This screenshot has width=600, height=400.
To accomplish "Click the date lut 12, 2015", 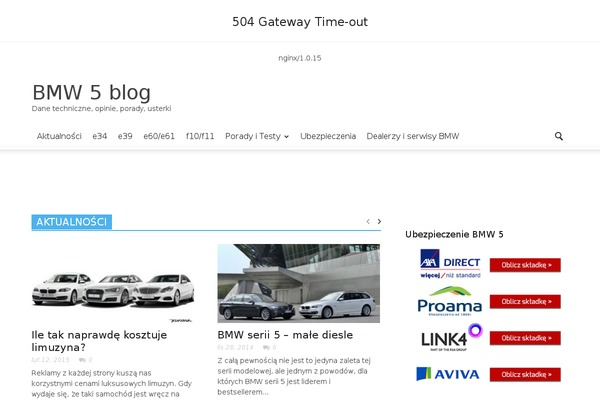I will click(x=50, y=360).
